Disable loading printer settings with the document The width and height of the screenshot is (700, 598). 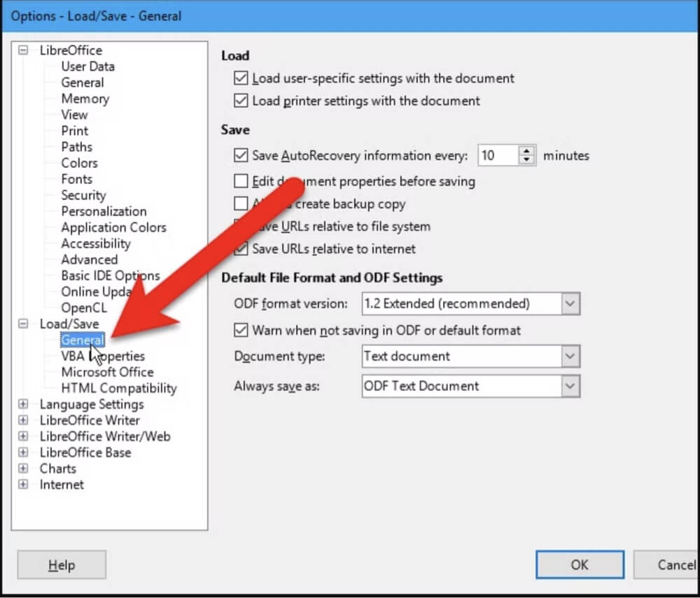(x=241, y=101)
